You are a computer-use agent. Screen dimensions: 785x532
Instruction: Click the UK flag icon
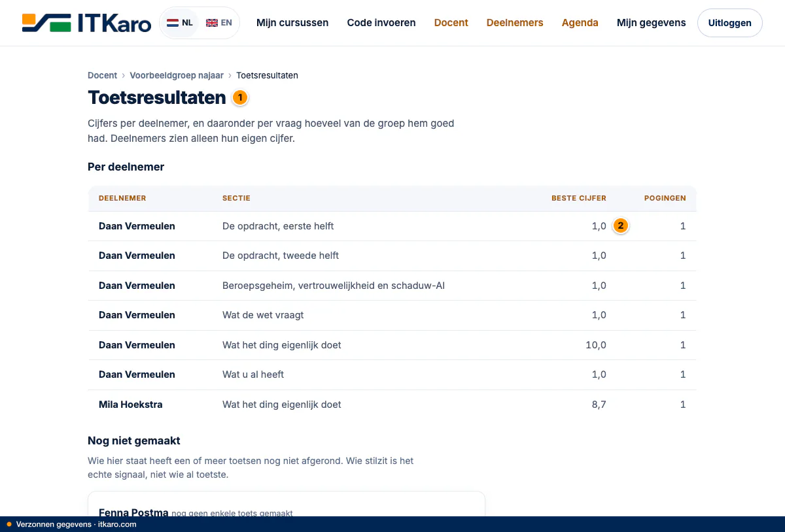point(212,23)
